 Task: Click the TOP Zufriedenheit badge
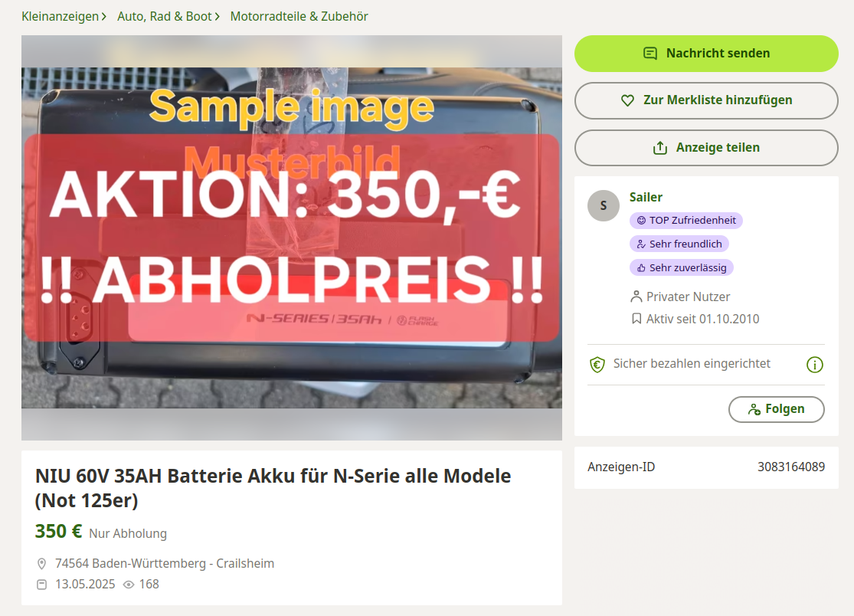click(x=686, y=221)
